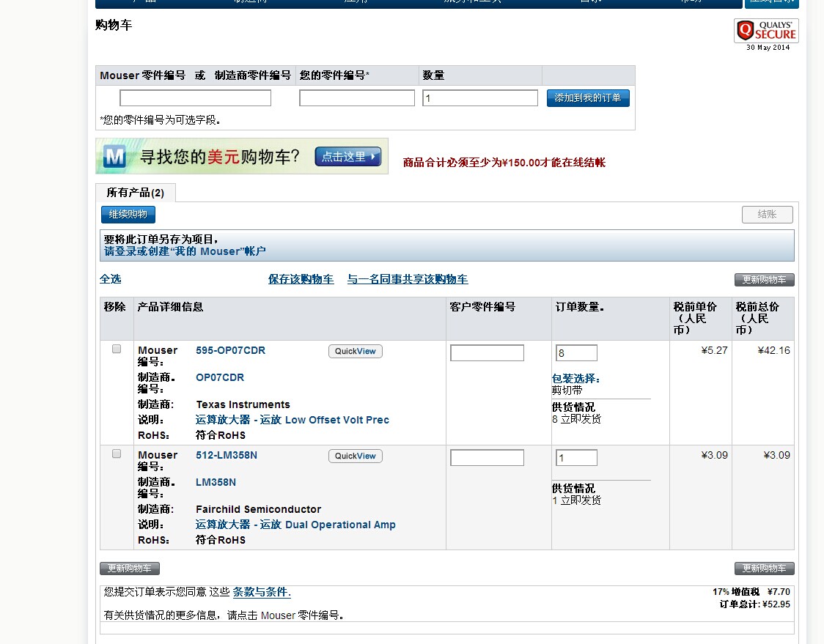The width and height of the screenshot is (824, 644).
Task: Click the Qualys Secure badge
Action: [766, 31]
